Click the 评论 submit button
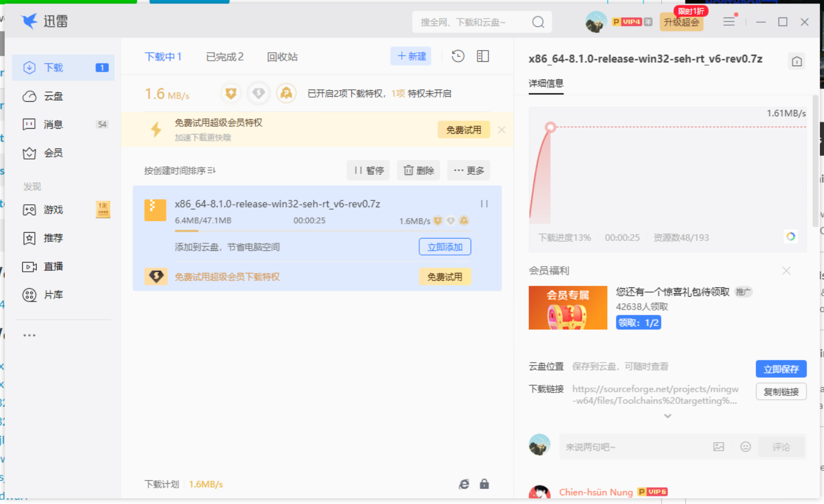 click(x=781, y=447)
